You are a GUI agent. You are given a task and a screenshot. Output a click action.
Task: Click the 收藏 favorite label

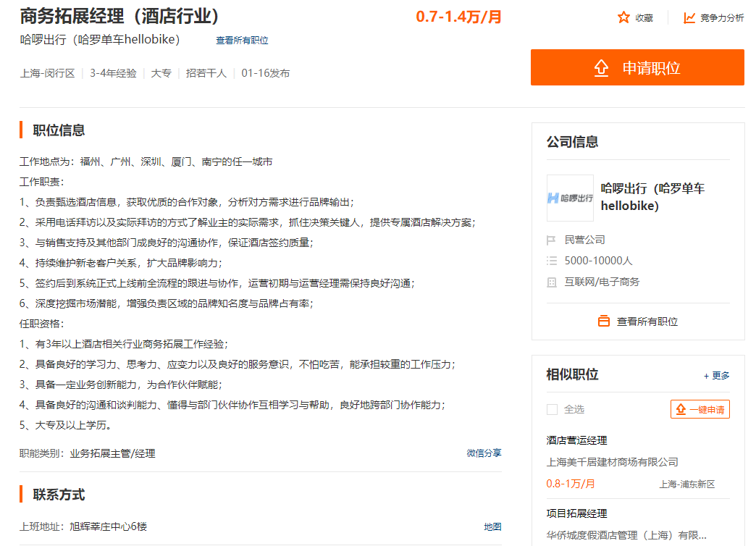(x=644, y=18)
